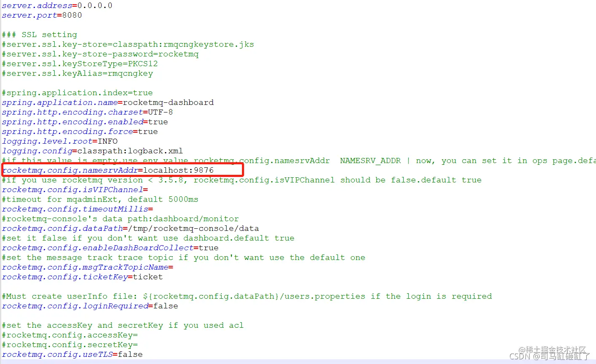Click the rocketmq.config.dataPath=/tmp/rocketmq-console/data line
Screen dimensions: 596x364
(x=130, y=228)
